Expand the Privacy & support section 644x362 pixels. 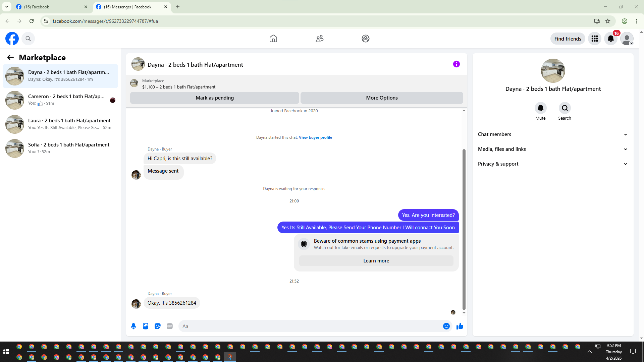(x=553, y=164)
